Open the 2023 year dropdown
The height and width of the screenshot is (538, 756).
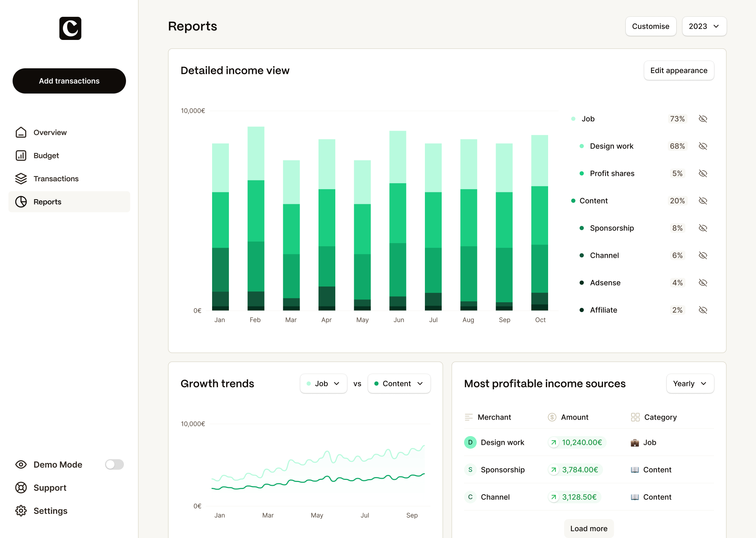[704, 26]
